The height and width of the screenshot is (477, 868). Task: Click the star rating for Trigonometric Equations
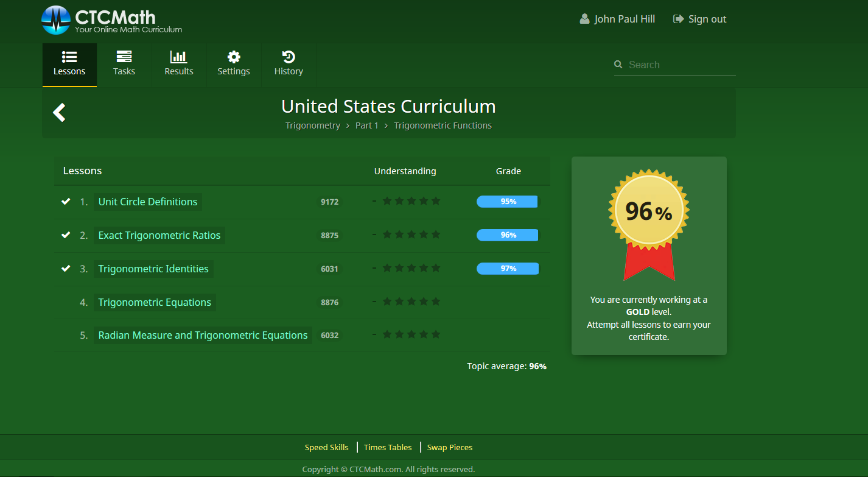411,302
